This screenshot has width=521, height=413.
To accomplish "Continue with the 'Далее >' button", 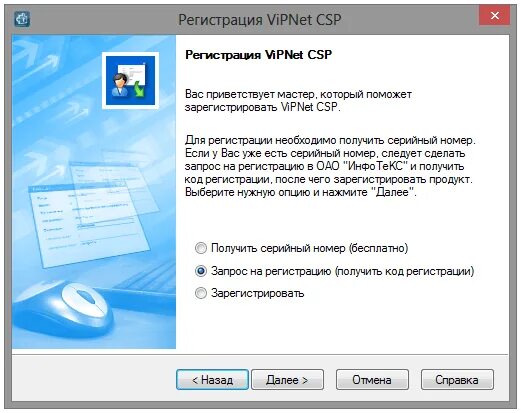I will [287, 379].
